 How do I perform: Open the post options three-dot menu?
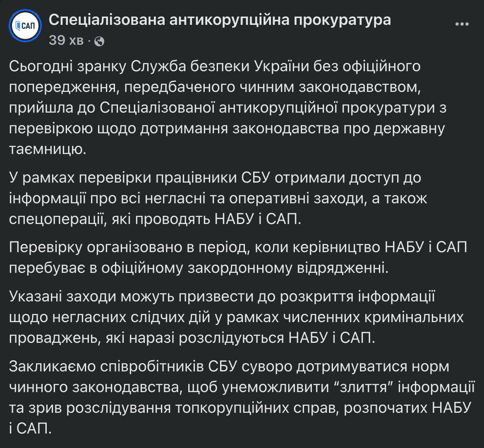click(462, 24)
